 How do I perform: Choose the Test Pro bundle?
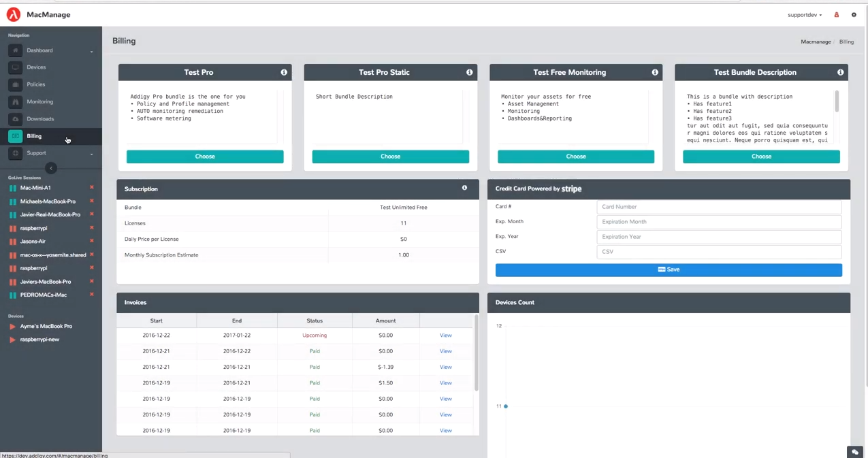point(205,157)
